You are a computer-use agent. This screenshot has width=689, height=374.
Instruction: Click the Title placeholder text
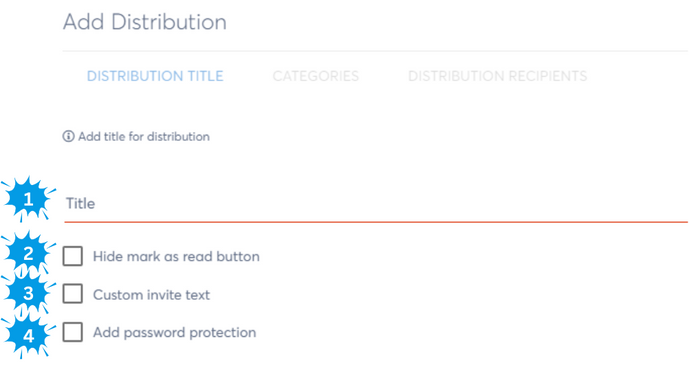pyautogui.click(x=80, y=203)
